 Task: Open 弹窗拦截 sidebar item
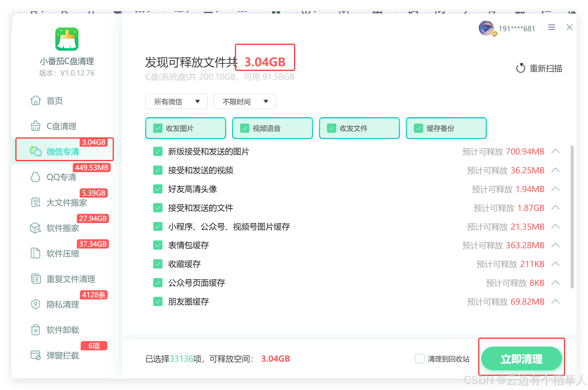click(x=63, y=355)
